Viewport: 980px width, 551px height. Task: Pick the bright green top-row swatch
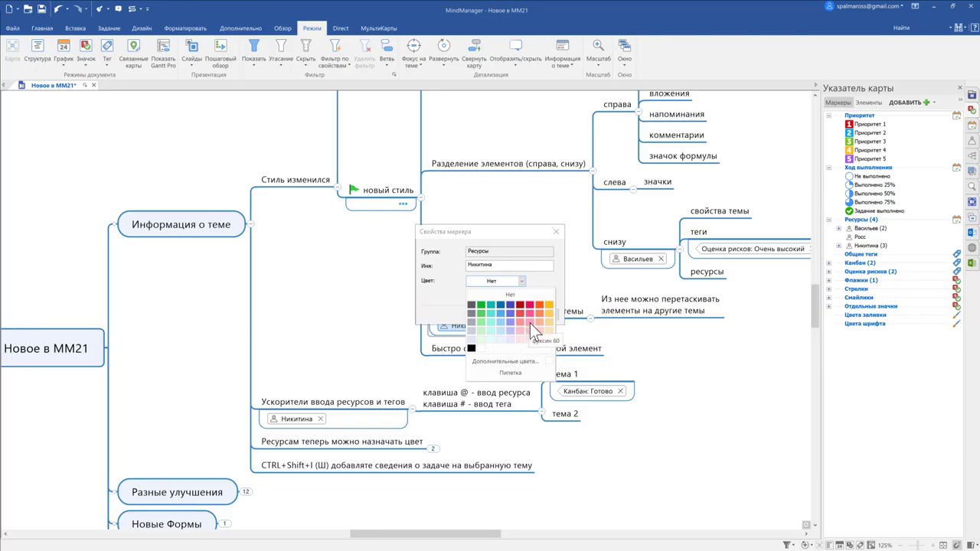pyautogui.click(x=481, y=305)
